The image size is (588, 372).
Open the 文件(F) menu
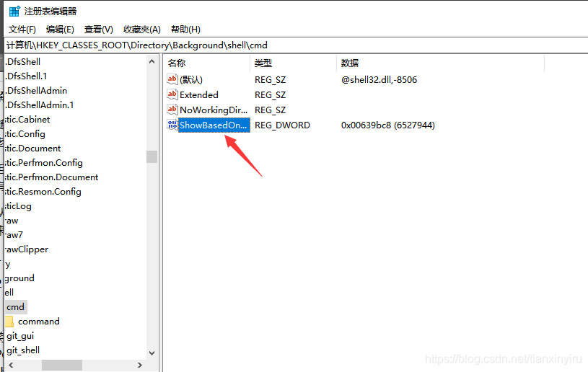[22, 30]
